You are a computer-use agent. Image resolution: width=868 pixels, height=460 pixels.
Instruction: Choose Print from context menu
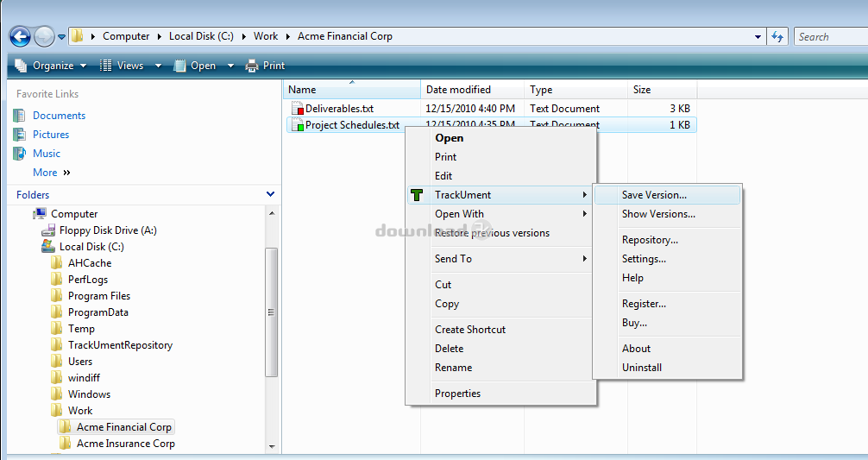(445, 157)
